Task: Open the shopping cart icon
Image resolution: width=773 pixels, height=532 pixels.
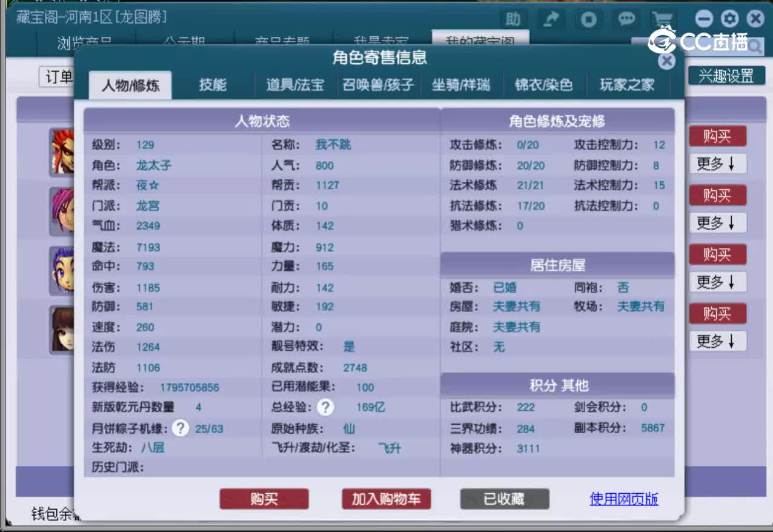Action: pyautogui.click(x=663, y=19)
